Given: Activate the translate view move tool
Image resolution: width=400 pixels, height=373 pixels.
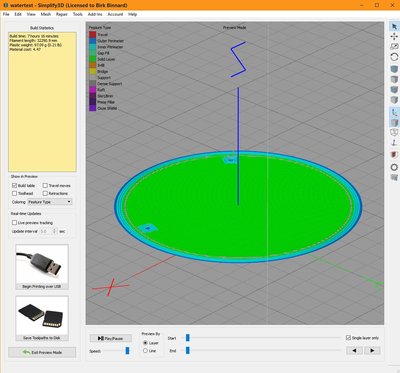Looking at the screenshot, I should coord(394,36).
